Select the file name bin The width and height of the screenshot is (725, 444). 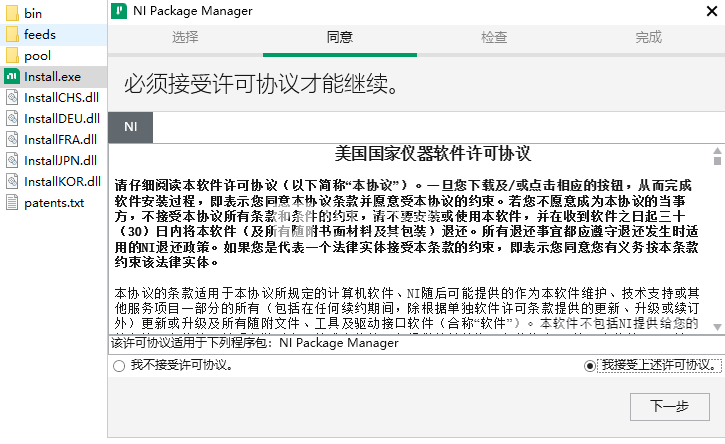(x=33, y=13)
